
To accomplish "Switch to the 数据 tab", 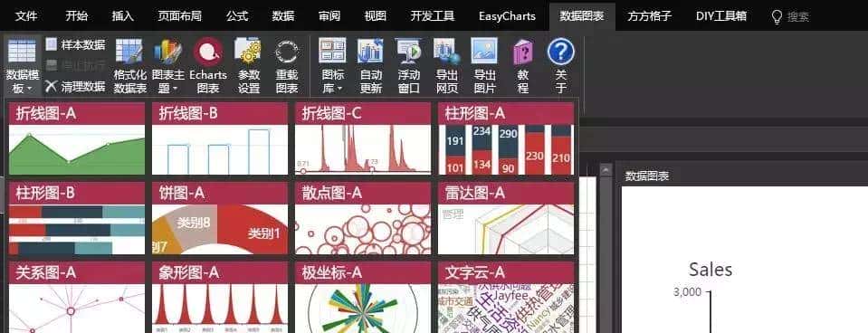I will [x=283, y=15].
